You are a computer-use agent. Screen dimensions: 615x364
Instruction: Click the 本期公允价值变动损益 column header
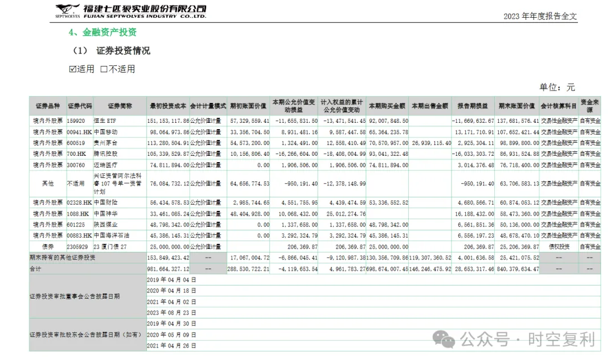pos(294,106)
